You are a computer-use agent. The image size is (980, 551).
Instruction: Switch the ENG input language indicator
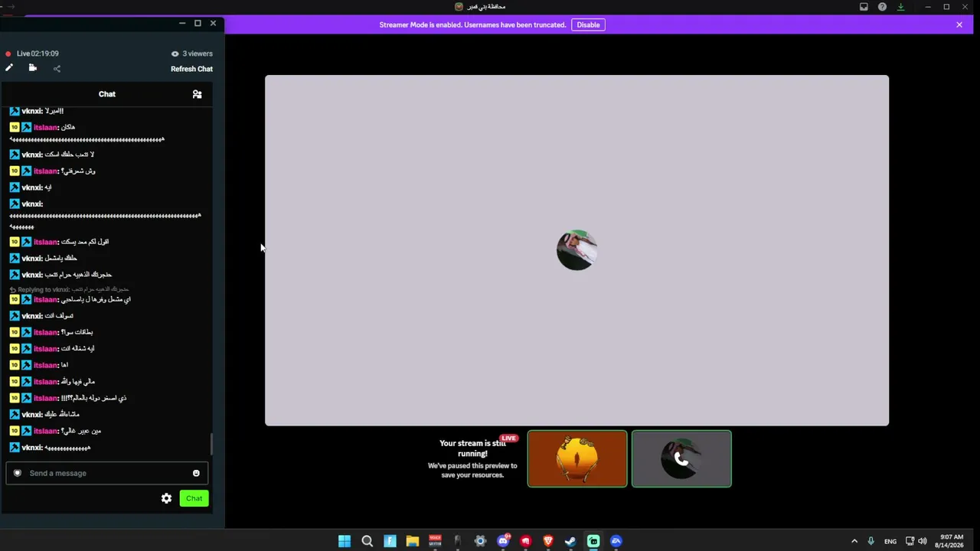pos(890,541)
